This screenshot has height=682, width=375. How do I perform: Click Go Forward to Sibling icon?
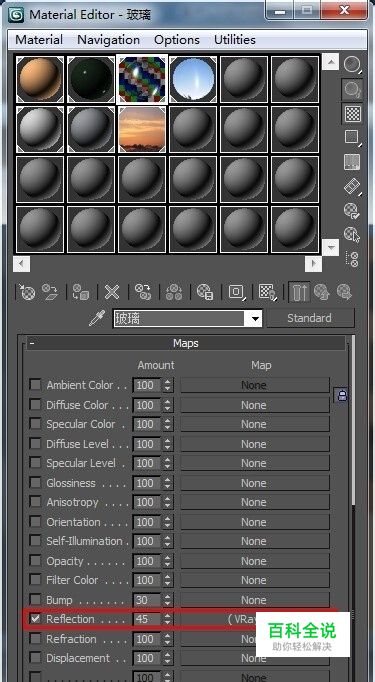click(344, 292)
